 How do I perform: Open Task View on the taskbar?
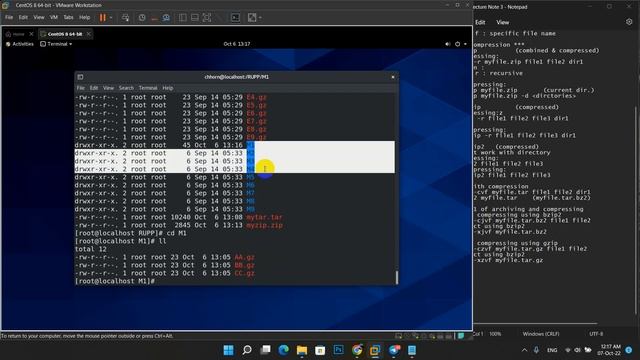[265, 350]
